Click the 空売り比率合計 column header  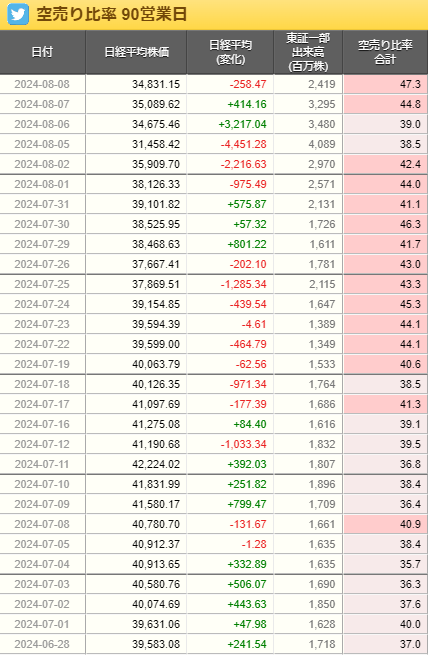[385, 52]
